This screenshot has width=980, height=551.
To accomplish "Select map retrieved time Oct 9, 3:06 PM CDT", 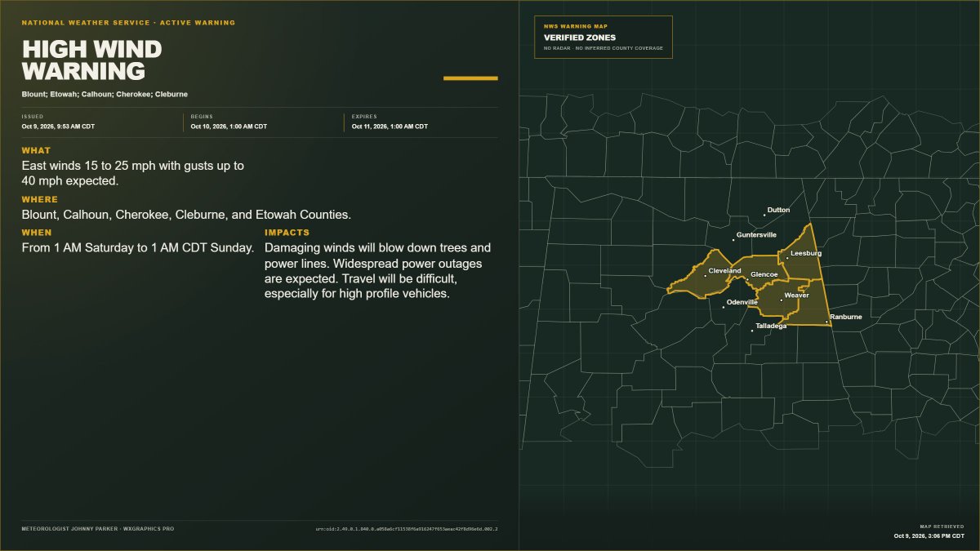I will pyautogui.click(x=929, y=536).
